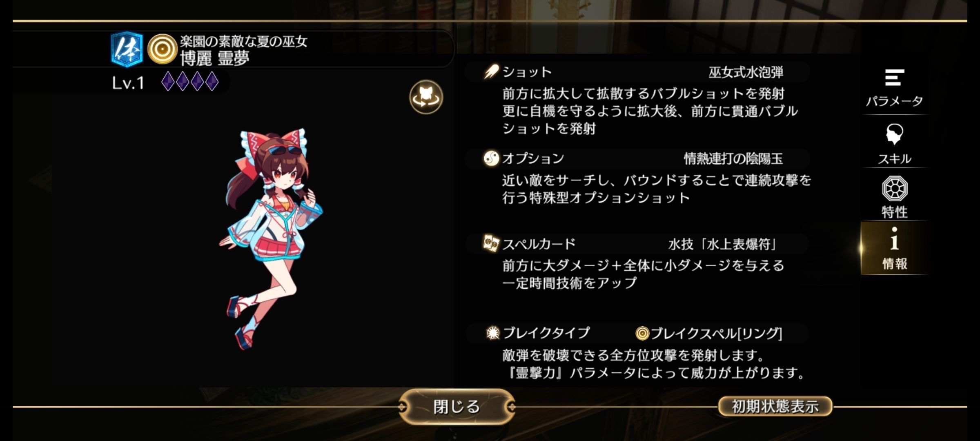Click the gold ring break-type icon
The height and width of the screenshot is (441, 980).
click(162, 49)
